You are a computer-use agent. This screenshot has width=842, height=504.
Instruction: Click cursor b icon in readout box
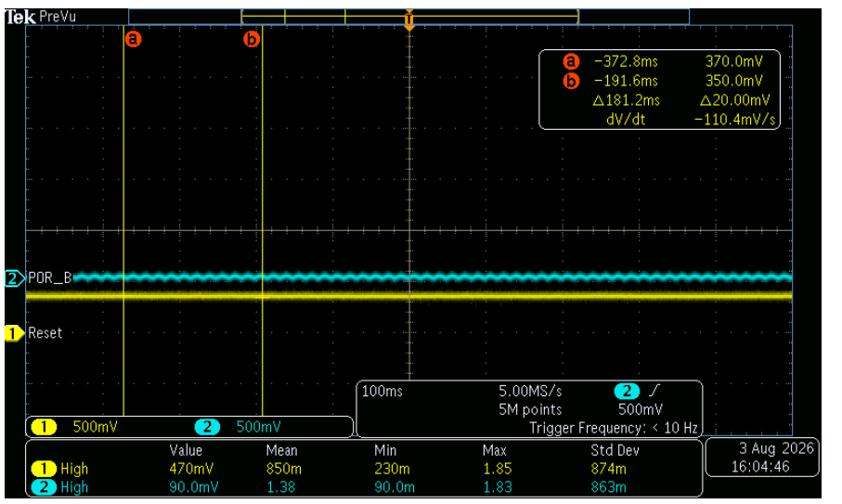click(571, 81)
